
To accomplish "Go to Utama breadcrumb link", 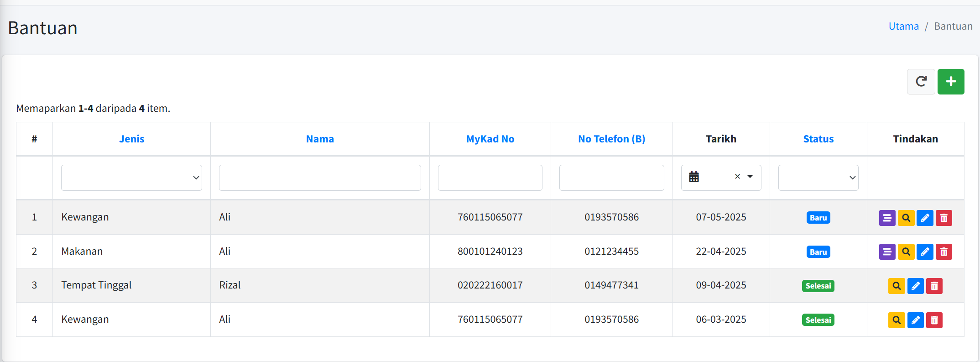I will tap(903, 26).
